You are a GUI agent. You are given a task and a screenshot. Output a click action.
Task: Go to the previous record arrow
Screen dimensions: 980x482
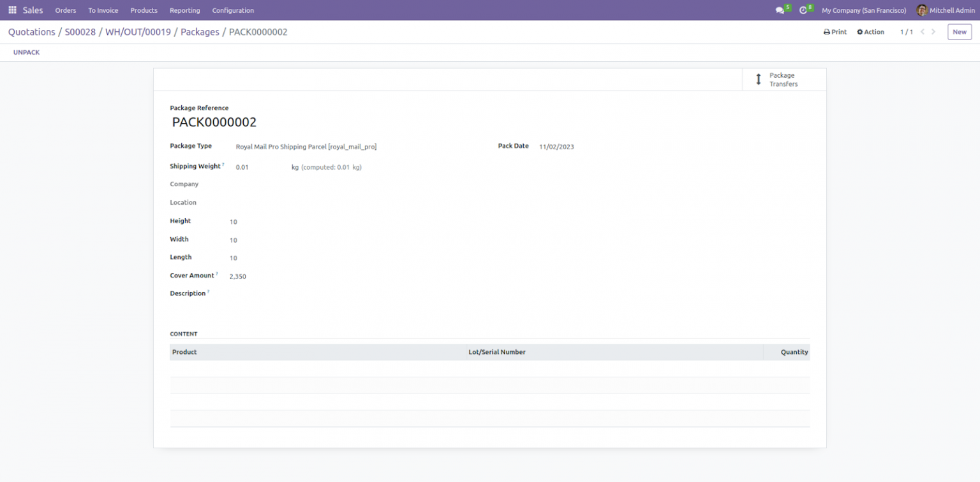click(922, 32)
